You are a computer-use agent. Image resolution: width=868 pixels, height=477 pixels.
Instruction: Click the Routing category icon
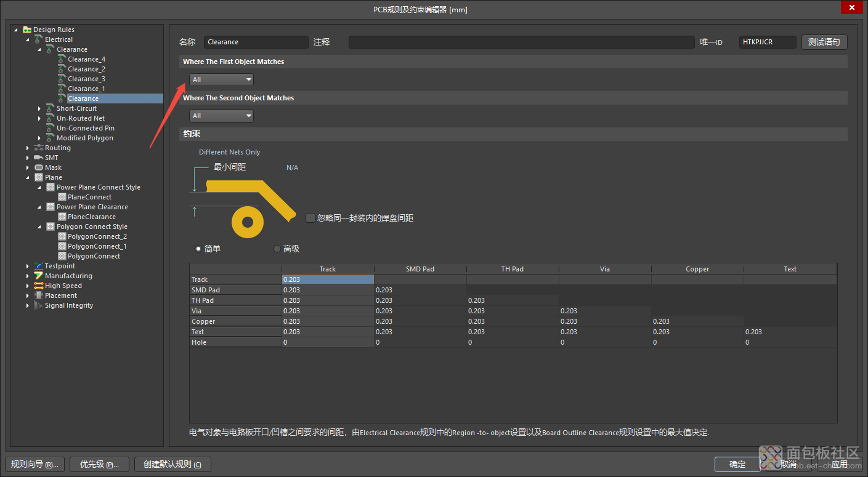point(39,148)
